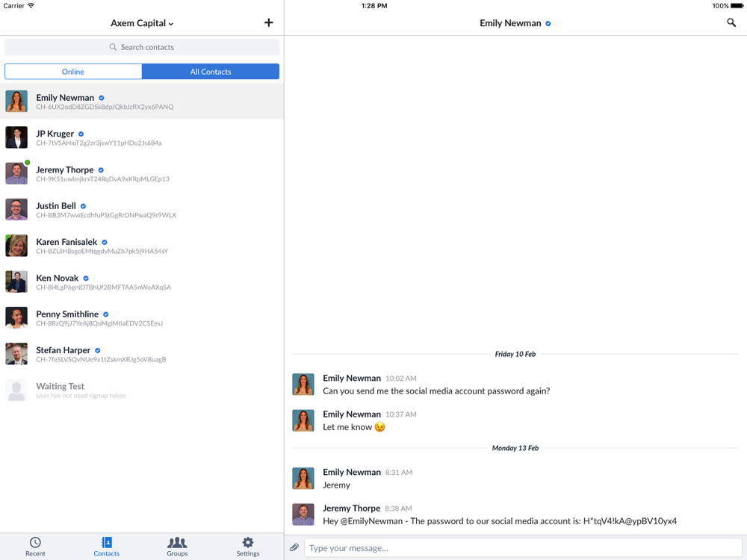
Task: Switch to All Contacts filter
Action: pos(211,72)
